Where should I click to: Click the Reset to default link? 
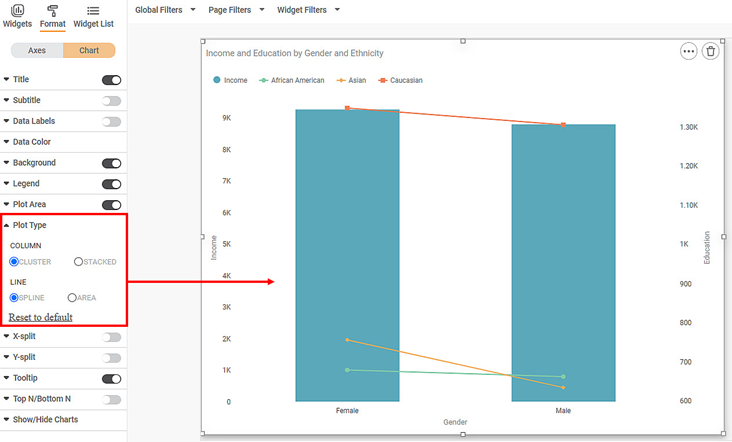41,317
